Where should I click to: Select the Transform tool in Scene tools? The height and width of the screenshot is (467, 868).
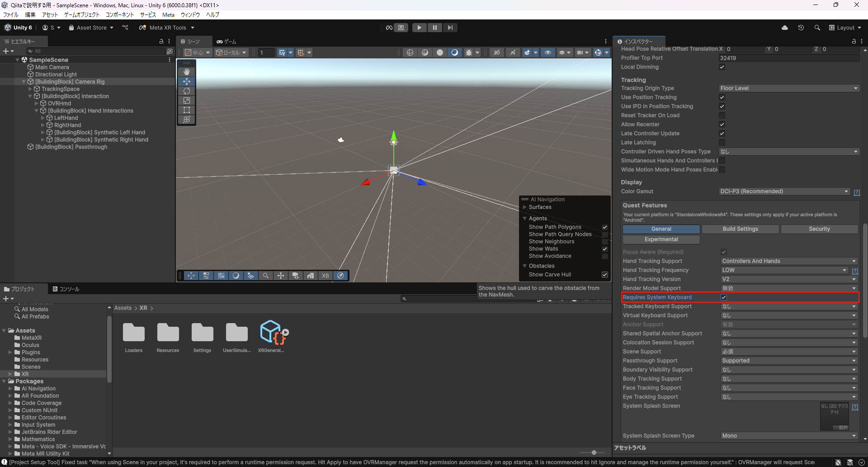[x=187, y=119]
